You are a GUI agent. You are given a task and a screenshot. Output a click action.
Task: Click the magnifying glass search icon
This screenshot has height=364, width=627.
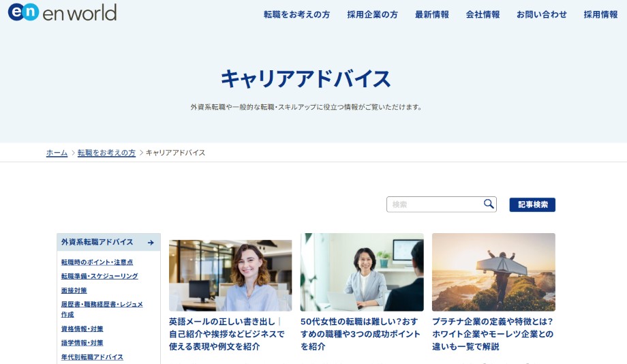coord(489,204)
